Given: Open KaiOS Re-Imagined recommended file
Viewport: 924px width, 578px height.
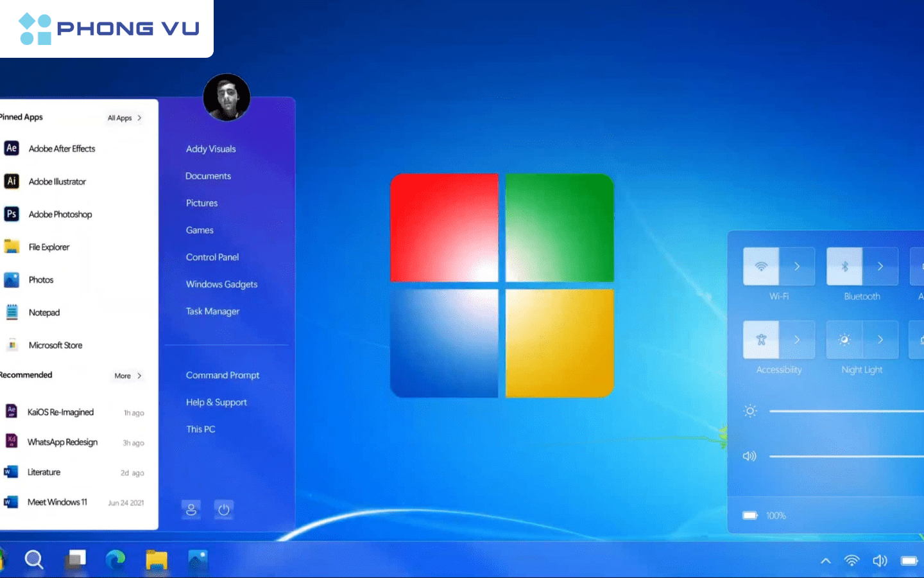Looking at the screenshot, I should [x=74, y=412].
